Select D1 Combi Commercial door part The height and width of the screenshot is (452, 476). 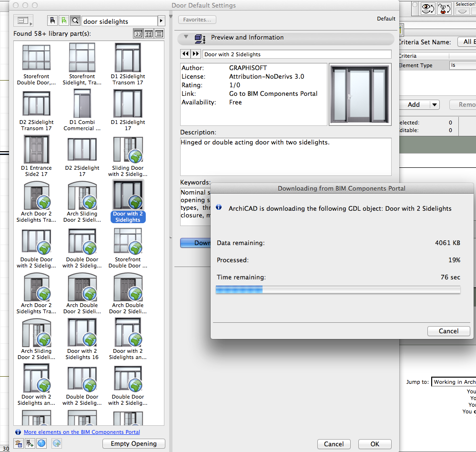(82, 111)
